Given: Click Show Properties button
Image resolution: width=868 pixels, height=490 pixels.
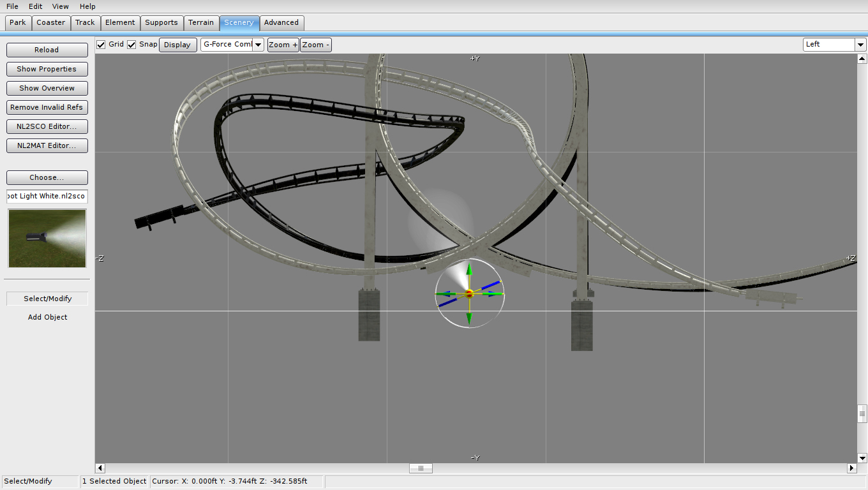Looking at the screenshot, I should click(x=47, y=69).
